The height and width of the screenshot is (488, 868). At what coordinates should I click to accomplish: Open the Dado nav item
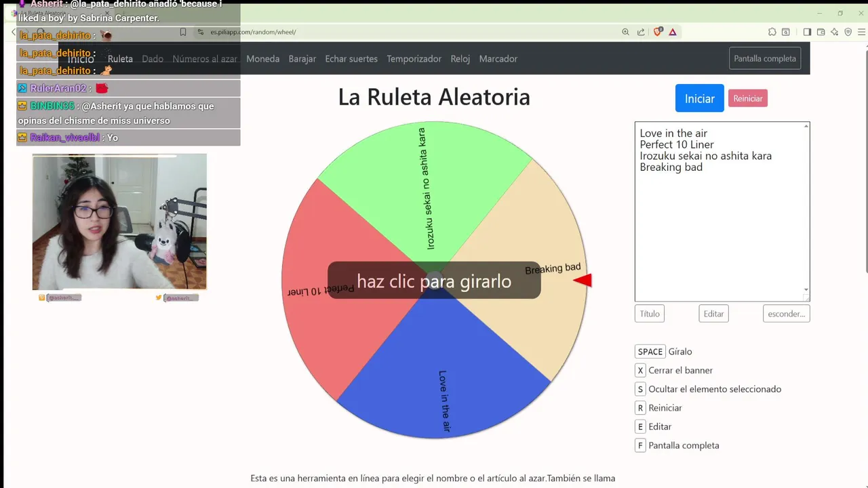153,59
